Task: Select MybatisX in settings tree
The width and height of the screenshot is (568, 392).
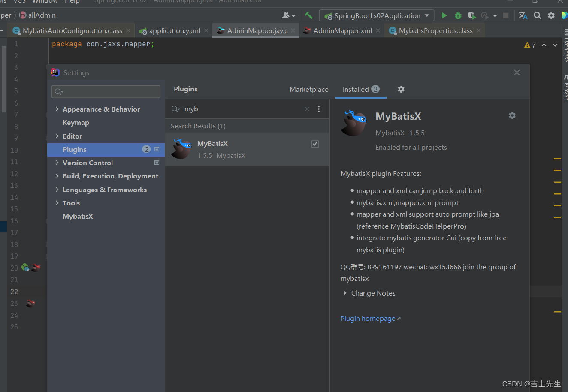Action: (78, 216)
